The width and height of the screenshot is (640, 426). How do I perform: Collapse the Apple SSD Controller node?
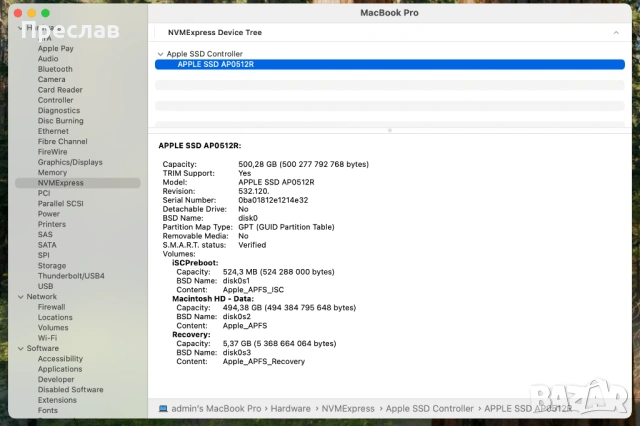[160, 54]
